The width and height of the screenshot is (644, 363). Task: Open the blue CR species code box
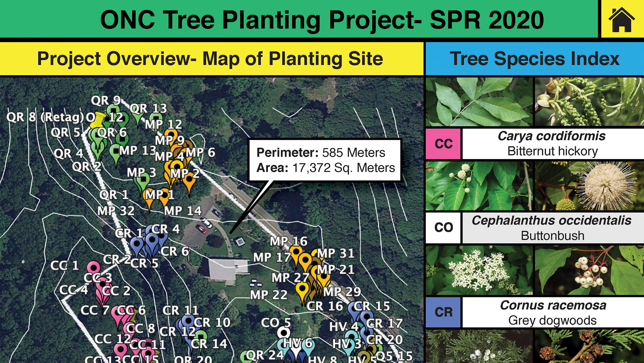[x=443, y=312]
